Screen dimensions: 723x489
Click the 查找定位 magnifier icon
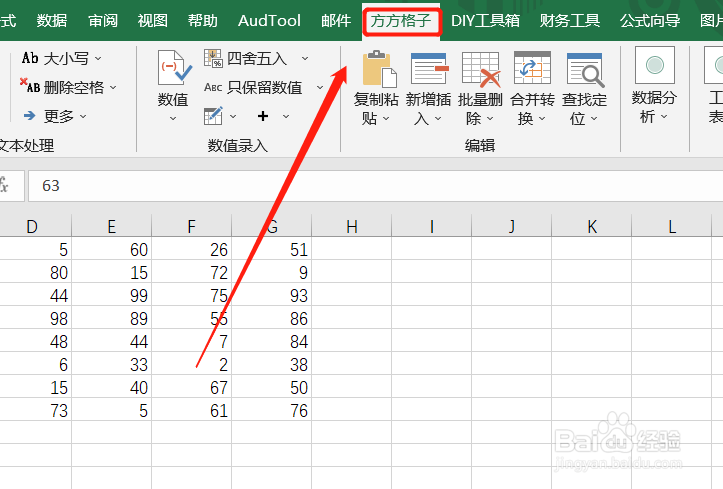point(585,70)
